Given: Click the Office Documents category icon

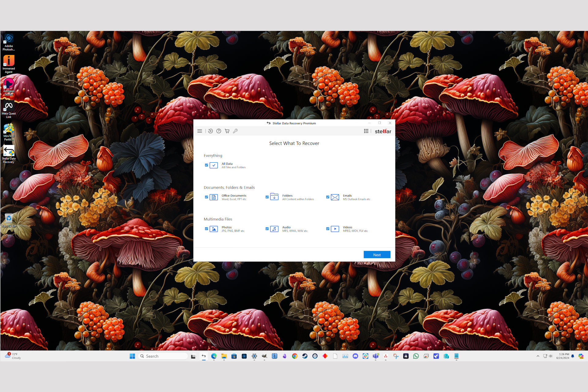Looking at the screenshot, I should 213,197.
